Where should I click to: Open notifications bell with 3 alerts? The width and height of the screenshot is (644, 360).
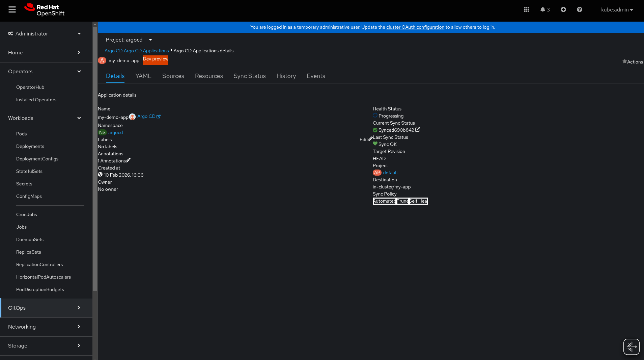tap(545, 9)
